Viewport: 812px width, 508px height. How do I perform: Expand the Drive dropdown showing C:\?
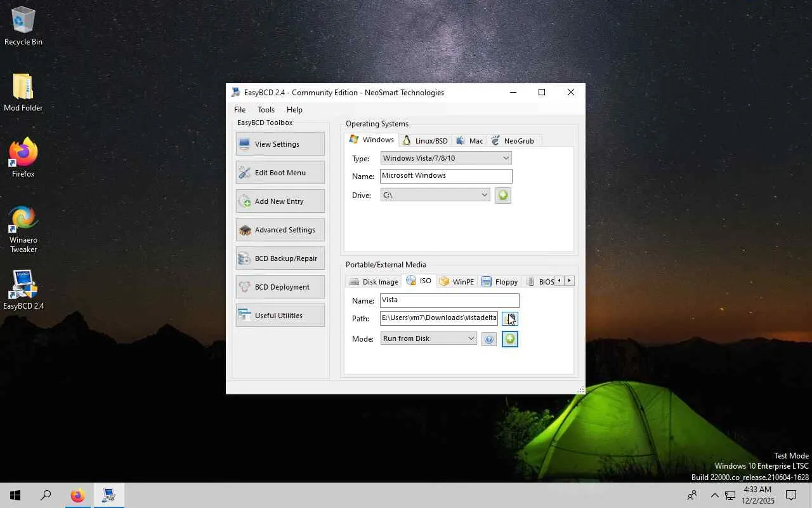[x=435, y=195]
